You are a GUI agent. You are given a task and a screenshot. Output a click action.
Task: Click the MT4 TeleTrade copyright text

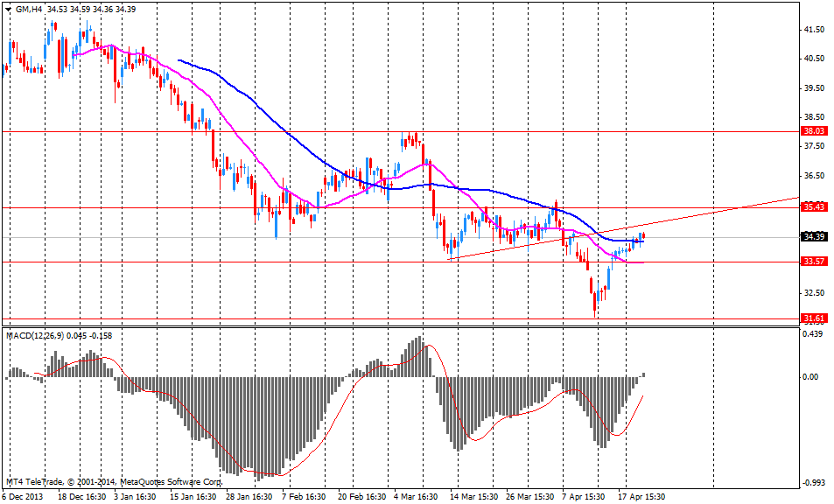[114, 481]
